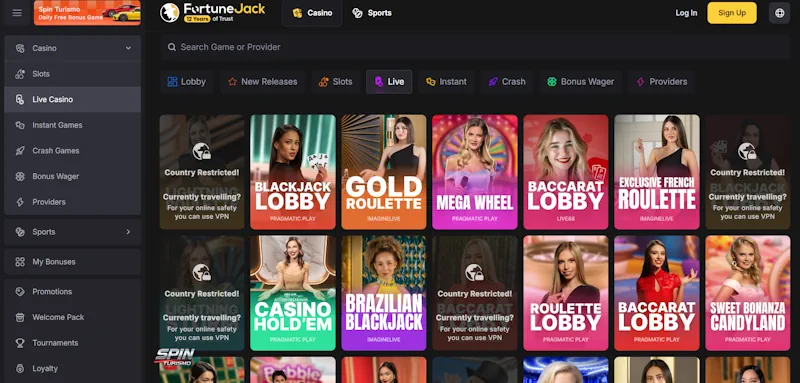Click the Slots icon in sidebar
Screen dimensions: 800x383
tap(20, 74)
